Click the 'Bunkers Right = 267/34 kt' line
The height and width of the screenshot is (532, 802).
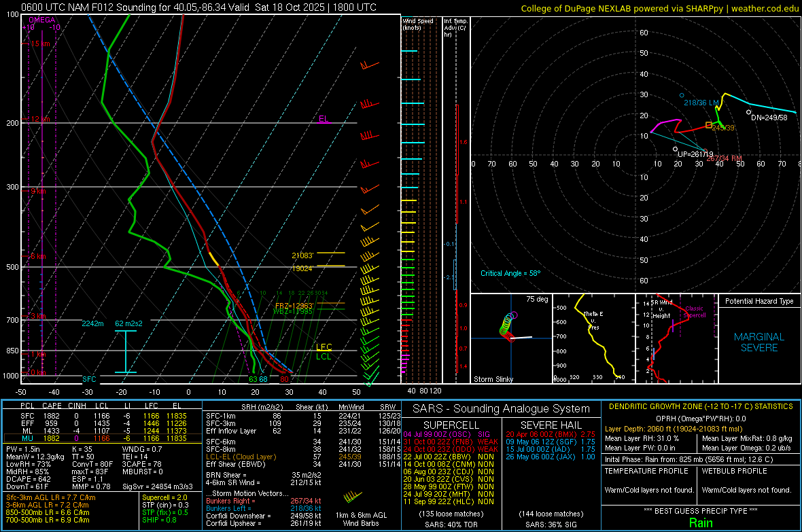pos(264,501)
